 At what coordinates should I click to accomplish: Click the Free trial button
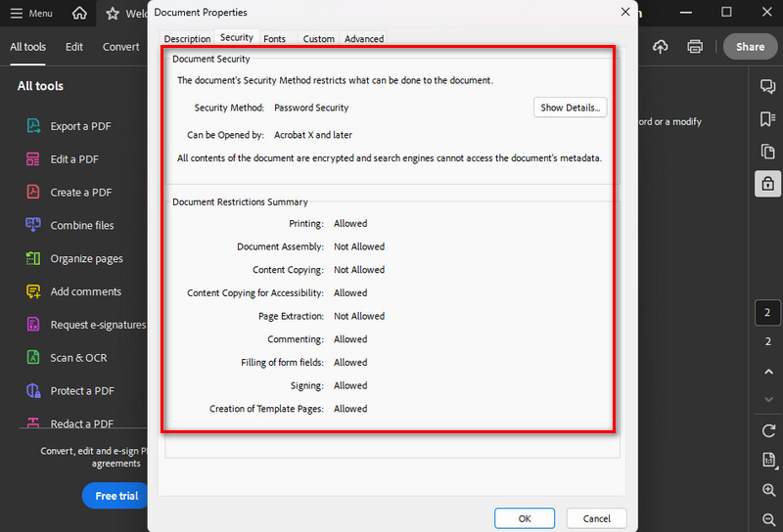[x=116, y=496]
